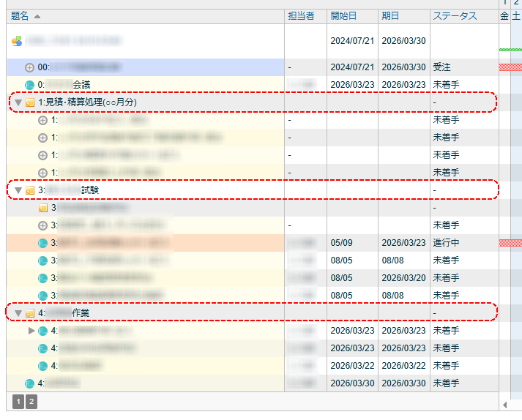Collapse the 4: 作業 group

tap(18, 313)
